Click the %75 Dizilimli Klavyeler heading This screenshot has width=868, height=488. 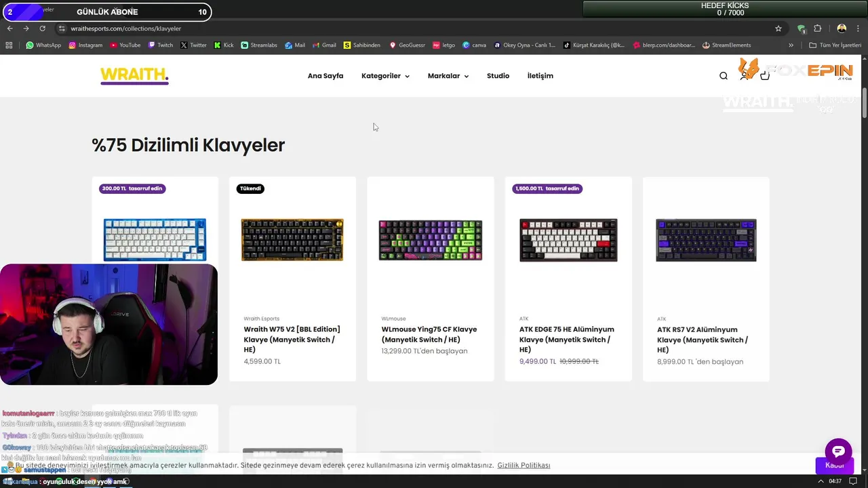[x=189, y=145]
